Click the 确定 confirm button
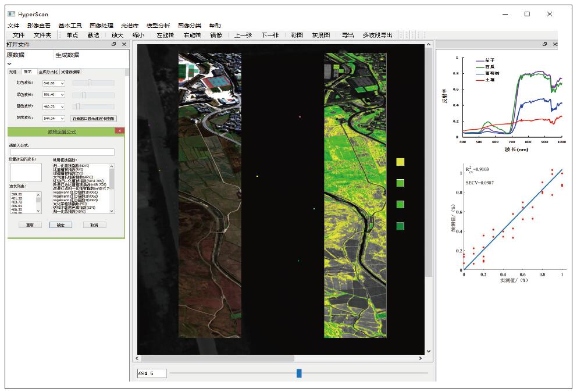The height and width of the screenshot is (392, 577). tap(60, 224)
